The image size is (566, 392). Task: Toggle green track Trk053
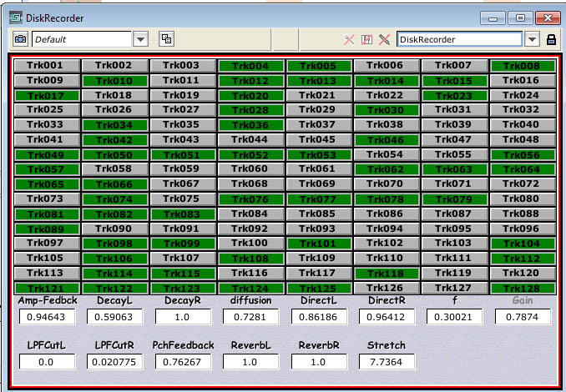(x=318, y=154)
